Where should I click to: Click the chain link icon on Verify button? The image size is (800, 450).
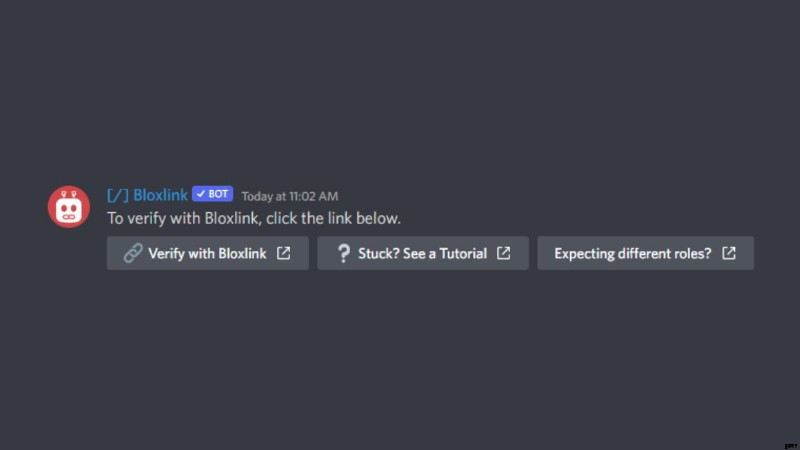coord(133,253)
